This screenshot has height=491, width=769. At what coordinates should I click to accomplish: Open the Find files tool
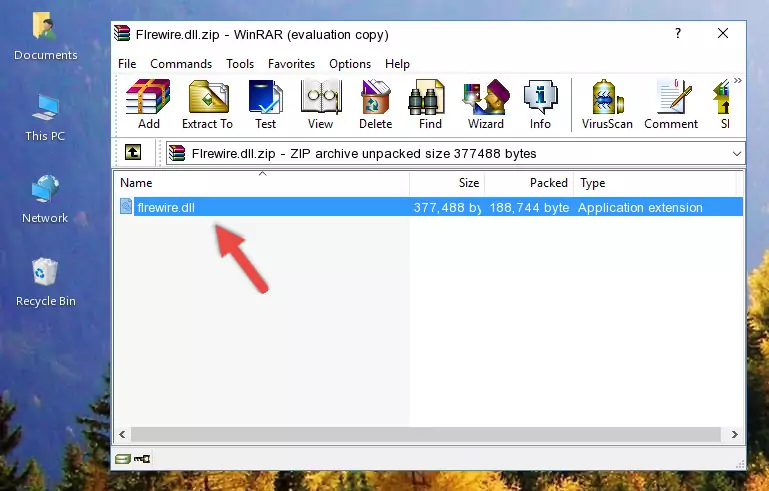[430, 104]
